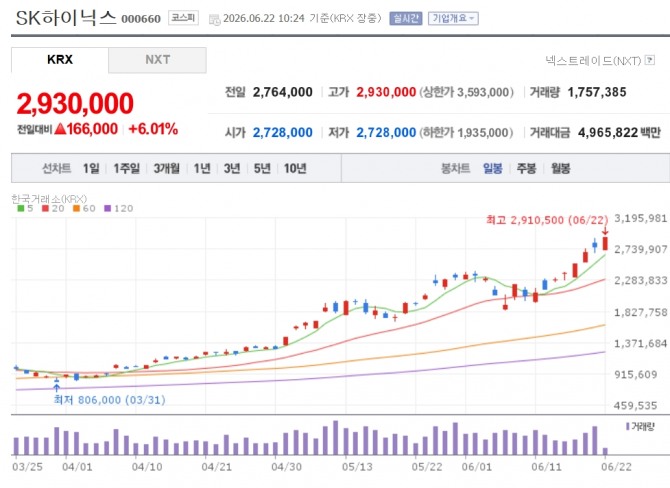Select the 3년 line chart period
The height and width of the screenshot is (488, 670).
(x=232, y=168)
